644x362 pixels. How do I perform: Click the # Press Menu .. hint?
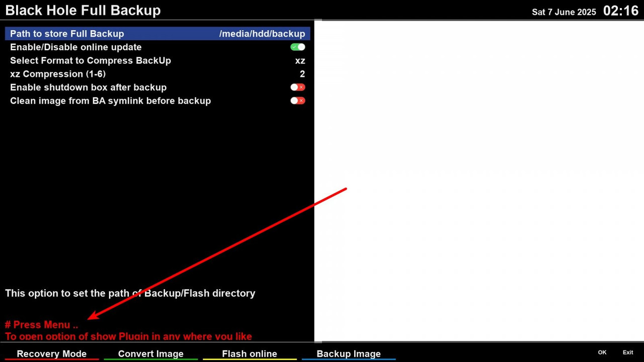(41, 325)
